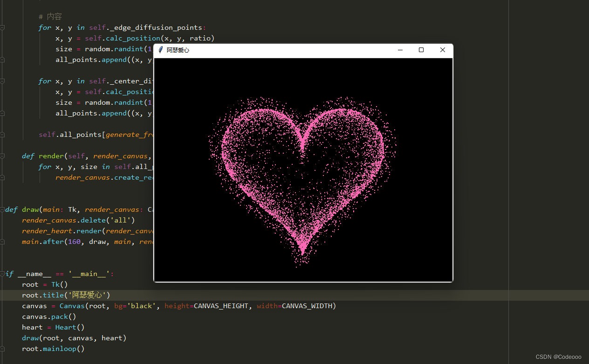Screen dimensions: 589x364
Task: Click the 'for x, y in self._edge_diffusion_points:' line
Action: tap(122, 27)
